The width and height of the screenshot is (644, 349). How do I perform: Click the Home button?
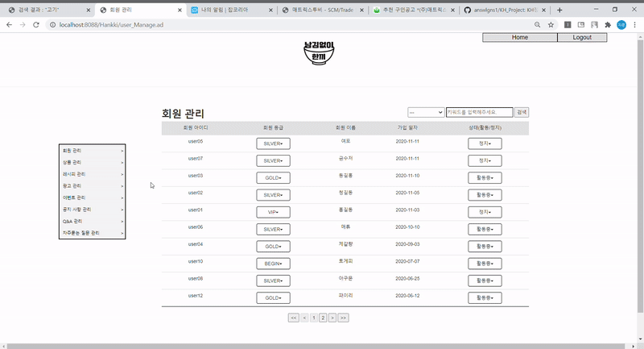click(x=519, y=37)
